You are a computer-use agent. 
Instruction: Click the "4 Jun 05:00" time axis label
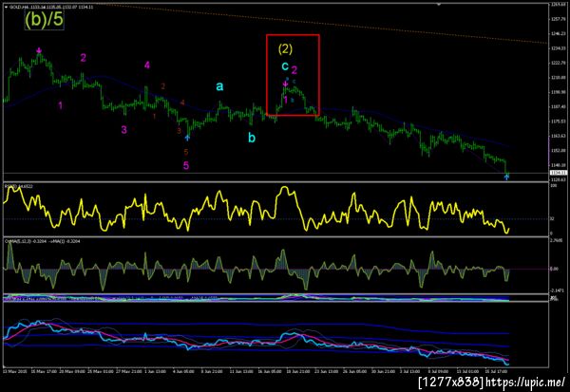[183, 372]
